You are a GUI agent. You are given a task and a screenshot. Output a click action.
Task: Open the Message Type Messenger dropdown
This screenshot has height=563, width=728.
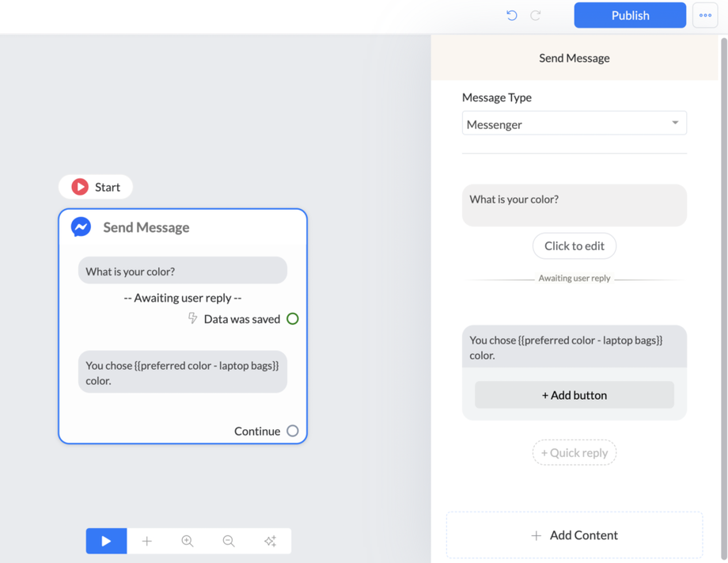coord(574,123)
